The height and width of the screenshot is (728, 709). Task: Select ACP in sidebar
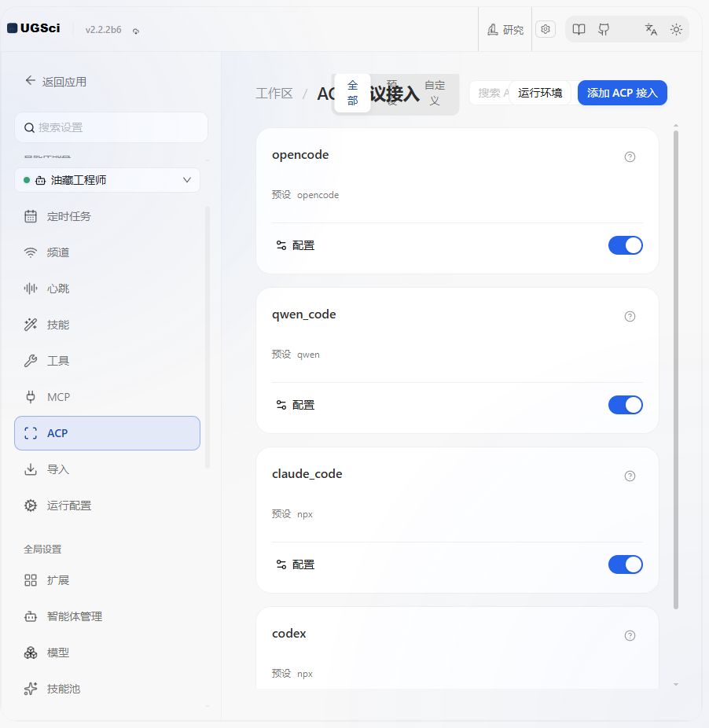pos(107,433)
